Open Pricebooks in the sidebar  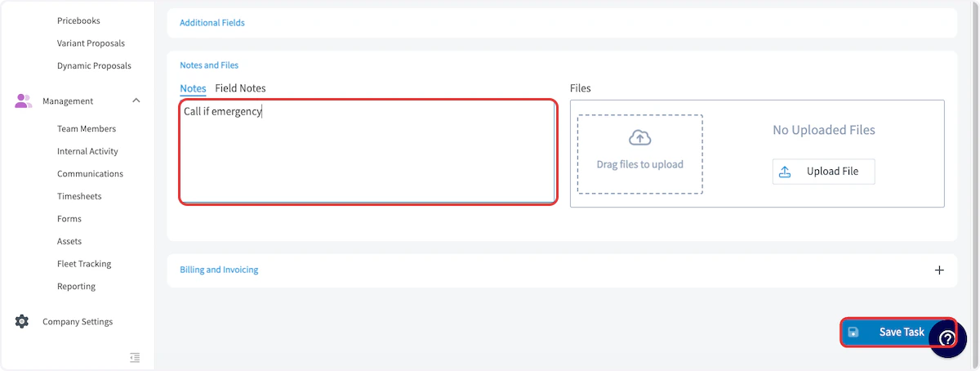pos(78,20)
